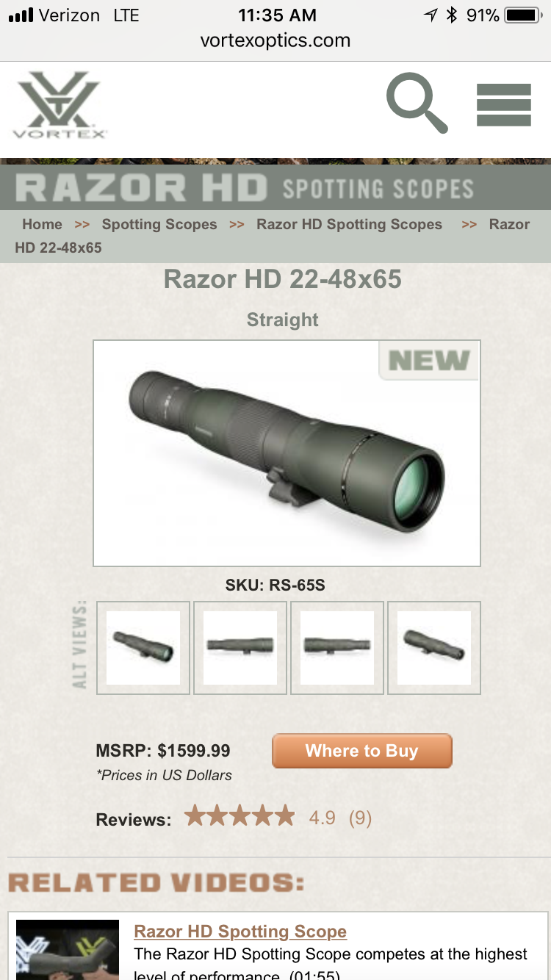
Task: Tap the location arrow status icon
Action: tap(431, 15)
